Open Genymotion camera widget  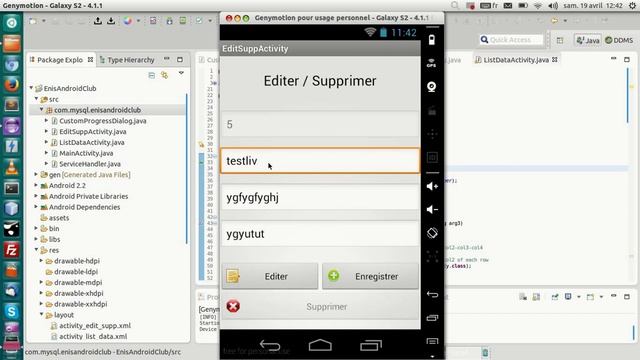coord(432,87)
